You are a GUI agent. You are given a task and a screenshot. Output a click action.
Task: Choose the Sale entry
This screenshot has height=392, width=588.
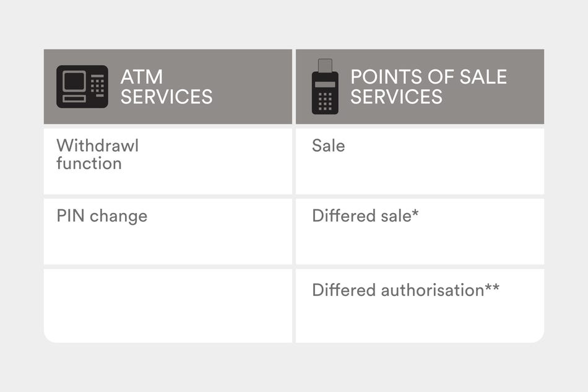(329, 146)
